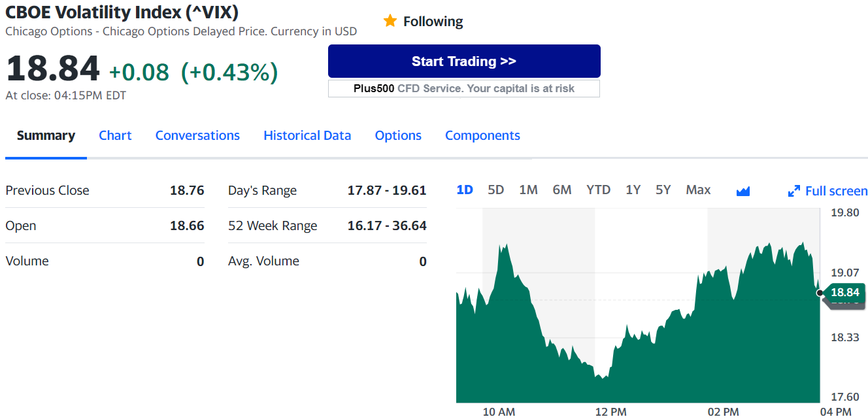Click the 16.17 - 36.64 range value

387,226
